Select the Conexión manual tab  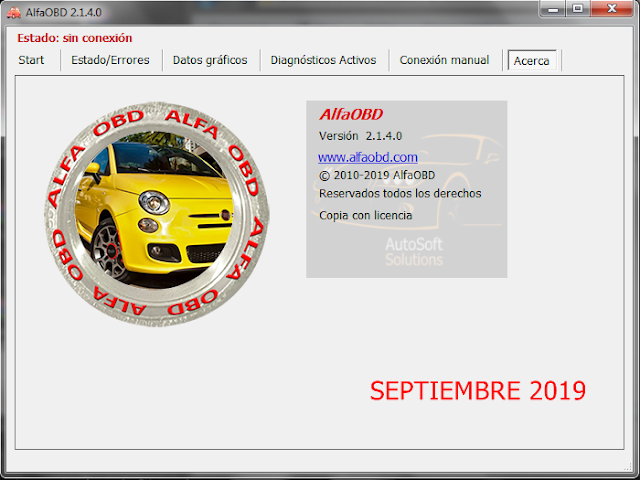point(444,60)
